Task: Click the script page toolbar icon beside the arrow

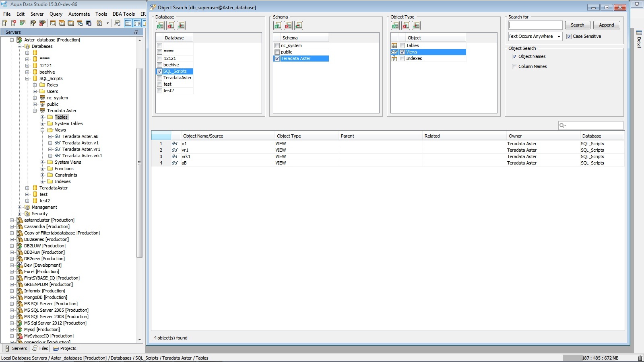Action: [x=99, y=23]
